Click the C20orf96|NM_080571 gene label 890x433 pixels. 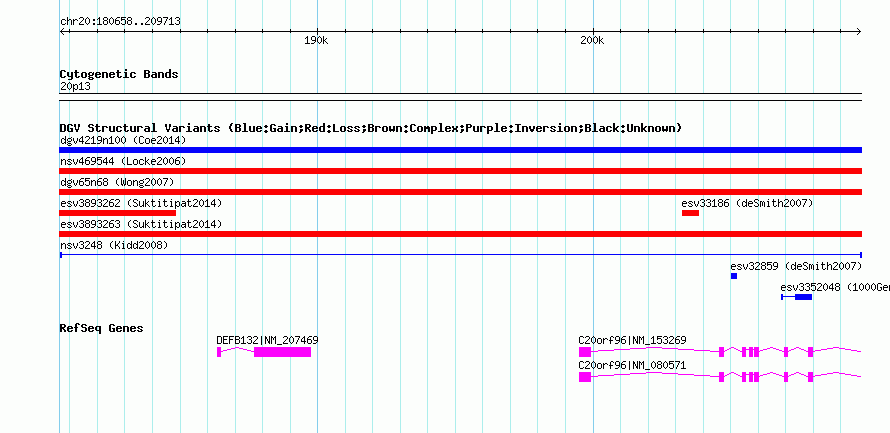[632, 365]
